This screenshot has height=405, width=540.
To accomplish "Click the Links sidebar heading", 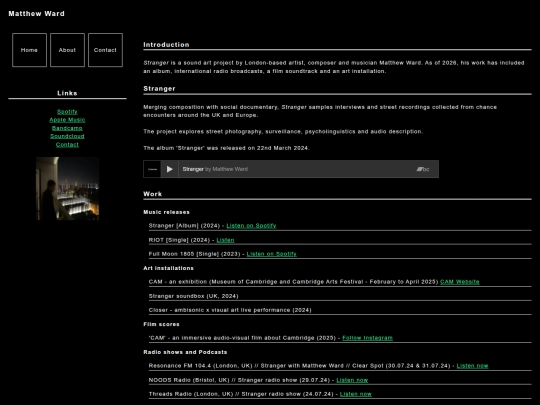I will (x=67, y=93).
